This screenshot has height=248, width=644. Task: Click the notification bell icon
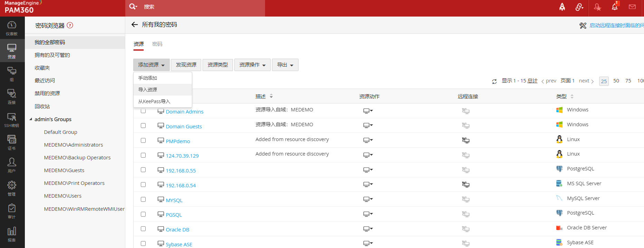[615, 7]
